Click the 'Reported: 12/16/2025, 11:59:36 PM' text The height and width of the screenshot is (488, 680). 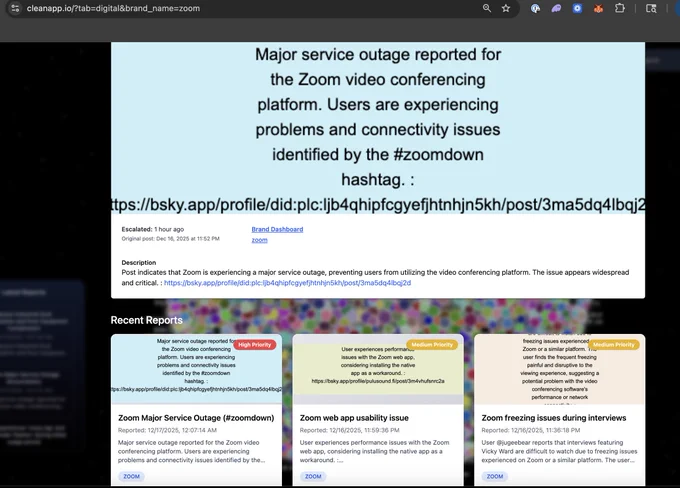click(x=350, y=430)
